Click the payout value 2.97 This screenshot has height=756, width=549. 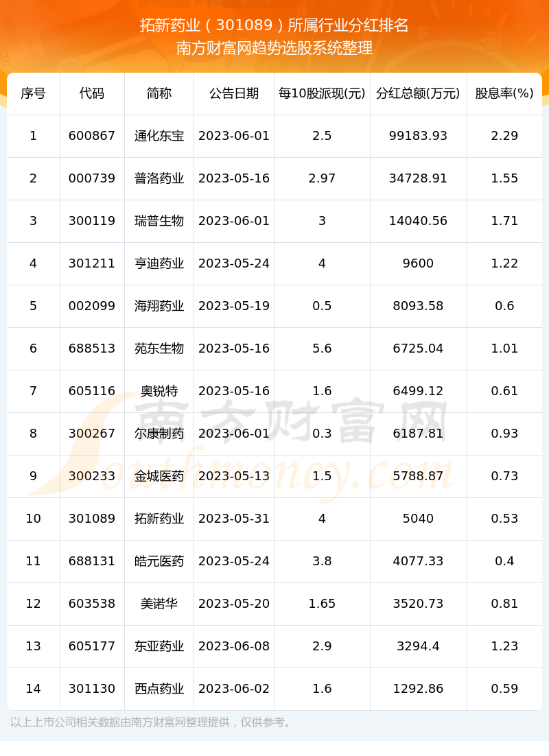[x=322, y=178]
